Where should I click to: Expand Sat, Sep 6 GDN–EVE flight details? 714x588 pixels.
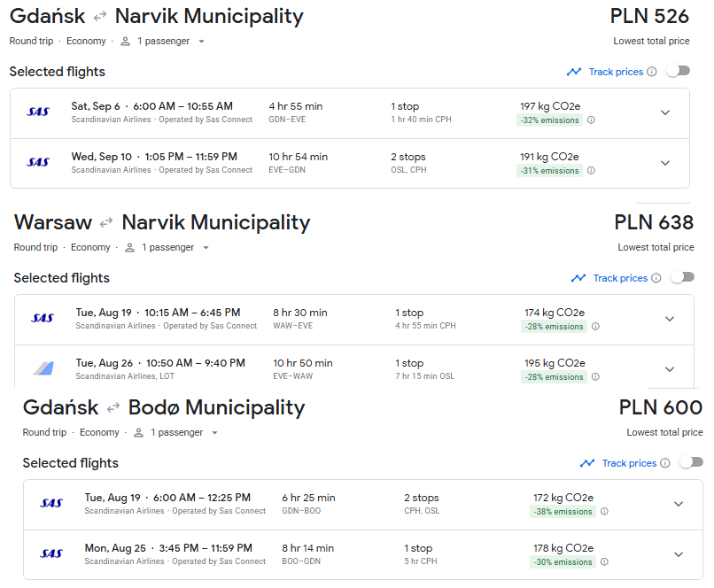[x=665, y=112]
